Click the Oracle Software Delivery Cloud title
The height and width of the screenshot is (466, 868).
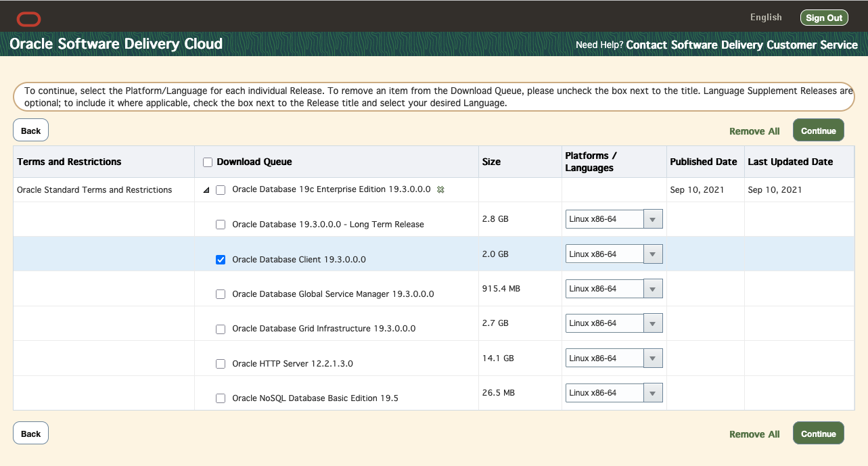[x=116, y=44]
